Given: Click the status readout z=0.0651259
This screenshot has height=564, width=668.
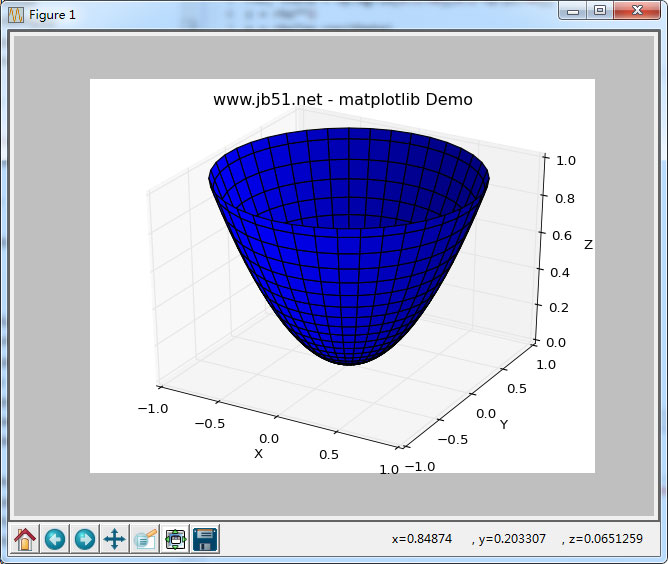Looking at the screenshot, I should click(605, 539).
